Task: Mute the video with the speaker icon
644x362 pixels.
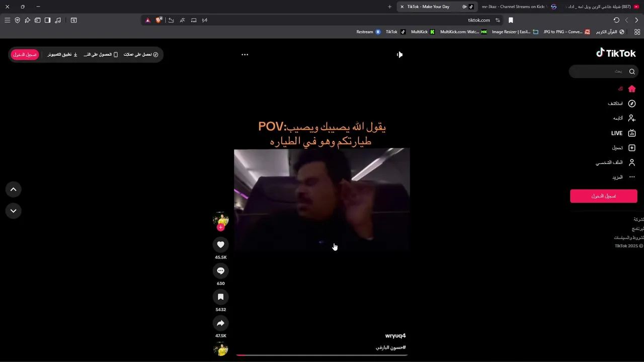Action: pos(399,54)
